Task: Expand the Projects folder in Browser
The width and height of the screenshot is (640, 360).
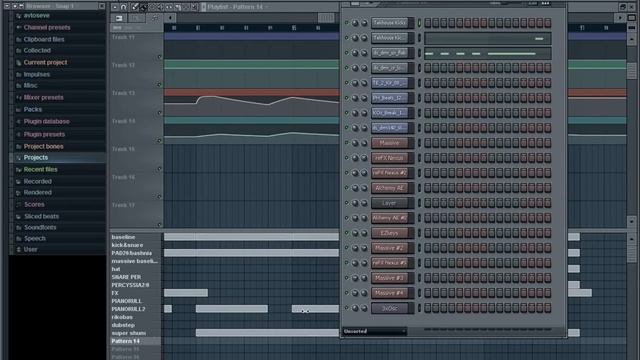Action: (x=36, y=158)
